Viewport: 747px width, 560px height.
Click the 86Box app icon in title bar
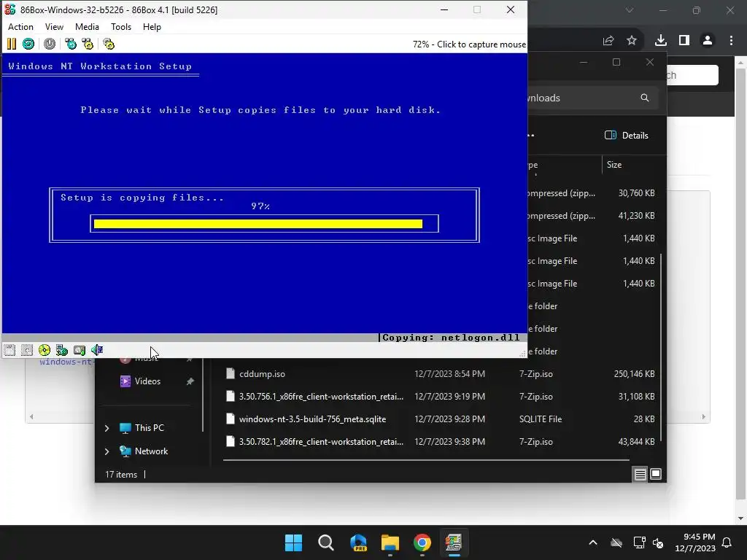tap(10, 9)
